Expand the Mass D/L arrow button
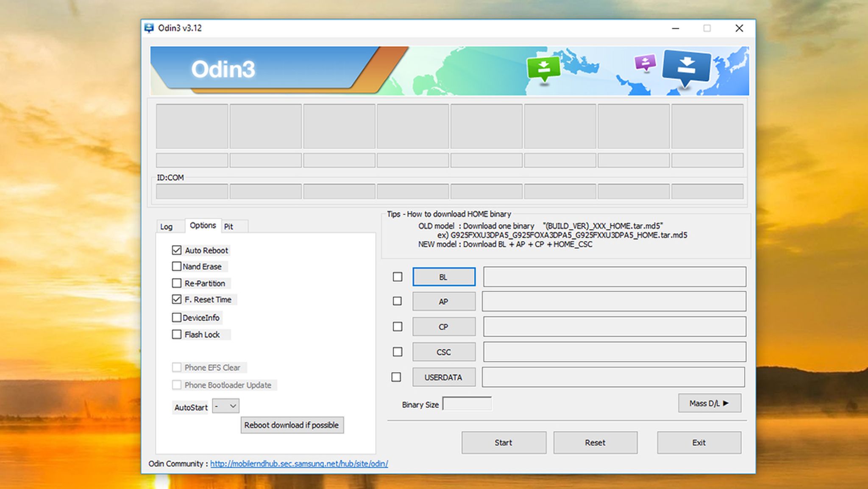 [x=709, y=403]
